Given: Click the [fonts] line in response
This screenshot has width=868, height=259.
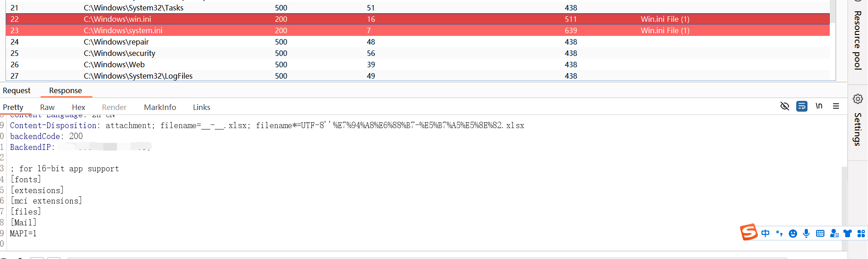Looking at the screenshot, I should pos(26,179).
